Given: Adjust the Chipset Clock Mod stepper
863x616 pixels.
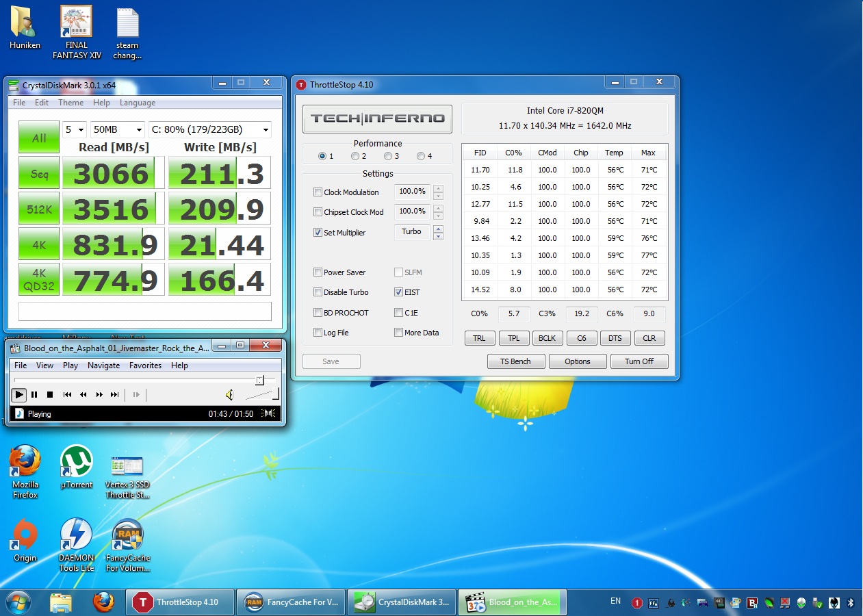Looking at the screenshot, I should (438, 211).
